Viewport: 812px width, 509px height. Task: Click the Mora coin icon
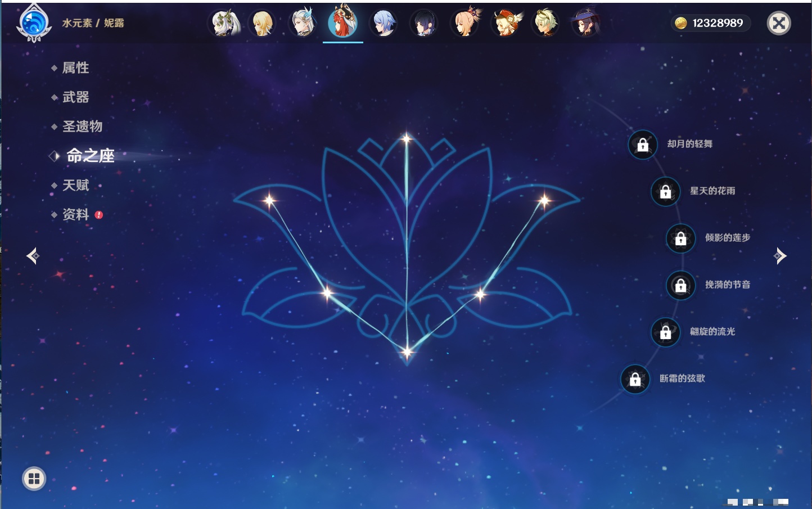(x=681, y=23)
